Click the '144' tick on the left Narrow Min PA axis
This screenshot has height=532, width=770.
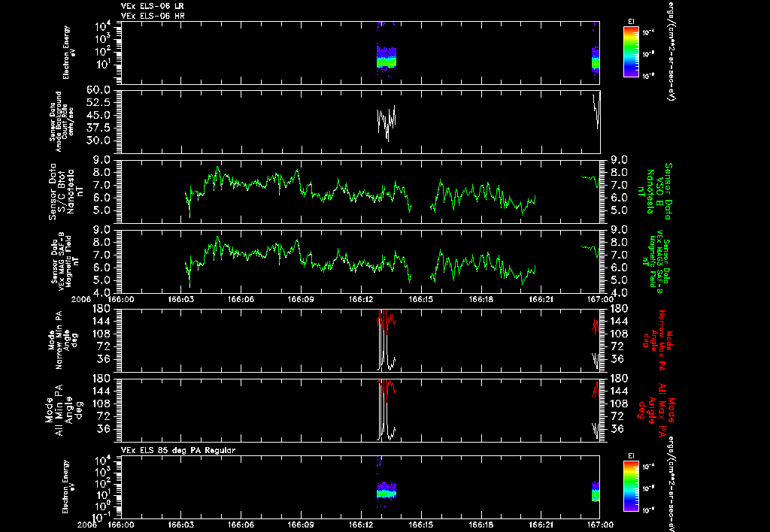(102, 321)
